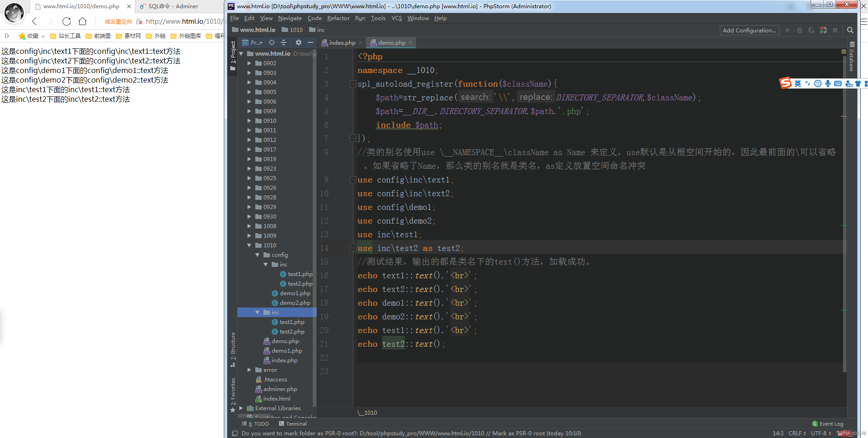This screenshot has width=868, height=438.
Task: Open the Project view dropdown
Action: click(252, 42)
